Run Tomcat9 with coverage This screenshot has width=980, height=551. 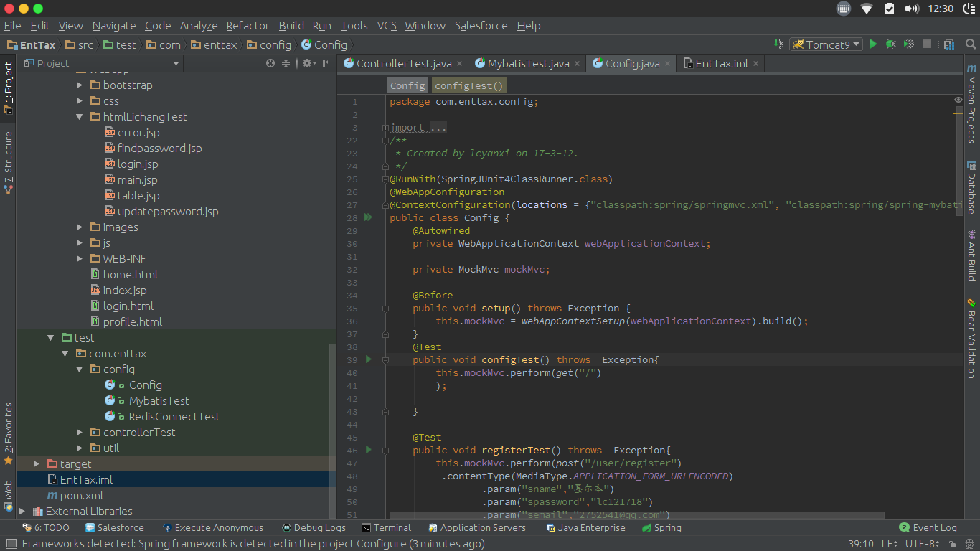click(x=909, y=44)
